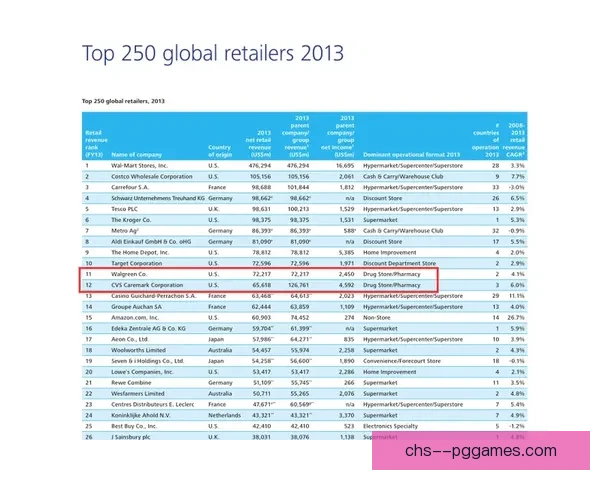Click the '2013 net retail revenue' column header
The image size is (600, 480).
258,144
